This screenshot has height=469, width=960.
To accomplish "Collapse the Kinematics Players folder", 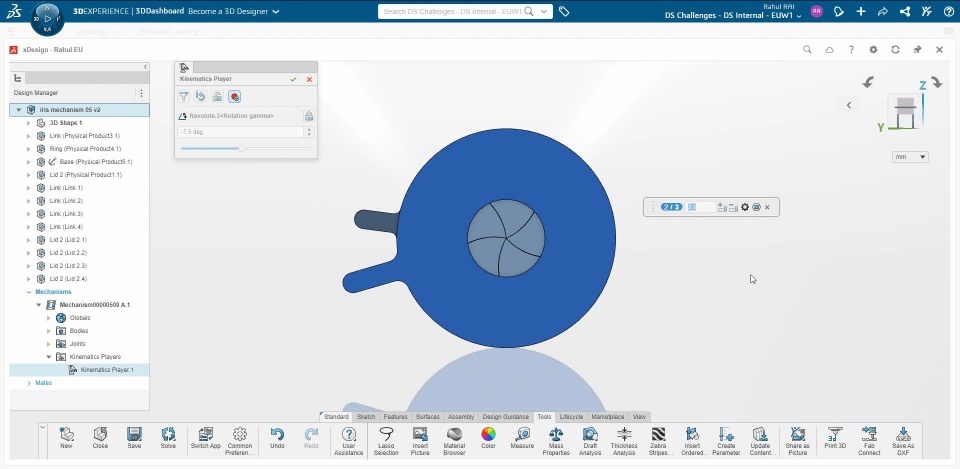I will click(x=49, y=357).
